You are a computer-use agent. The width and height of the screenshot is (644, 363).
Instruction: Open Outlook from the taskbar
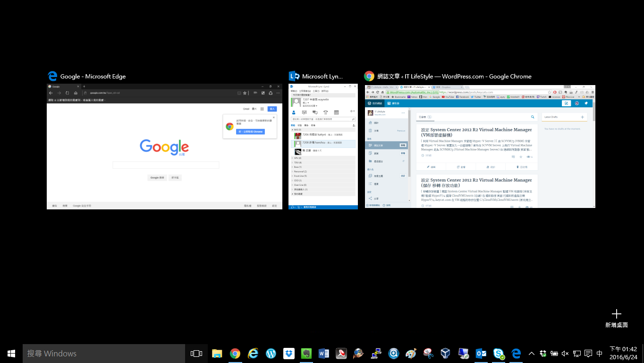pyautogui.click(x=481, y=354)
